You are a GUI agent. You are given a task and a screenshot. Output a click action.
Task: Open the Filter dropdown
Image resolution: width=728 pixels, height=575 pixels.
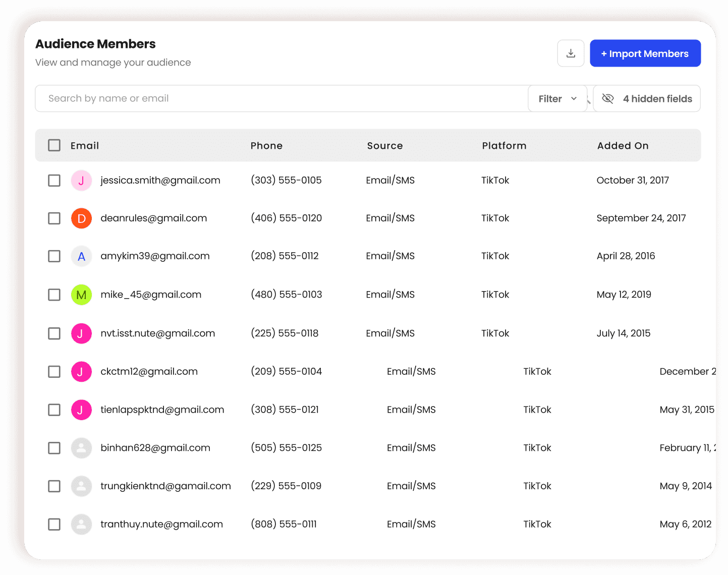click(557, 99)
